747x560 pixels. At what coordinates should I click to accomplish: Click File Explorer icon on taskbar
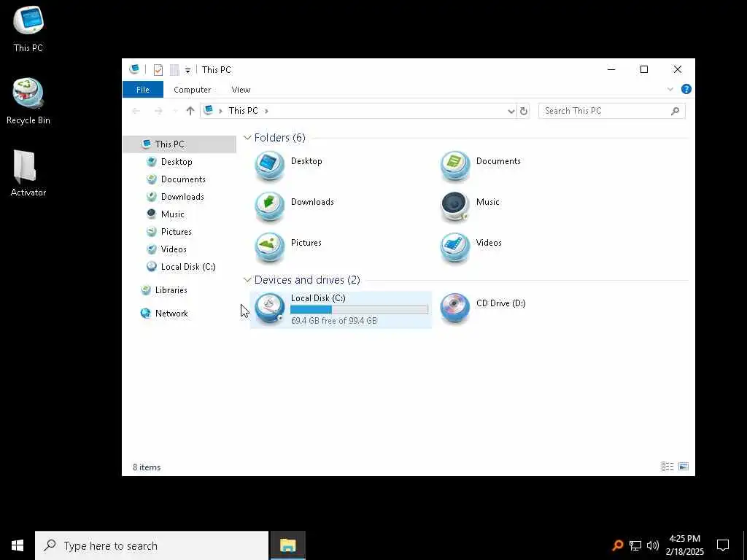[287, 545]
